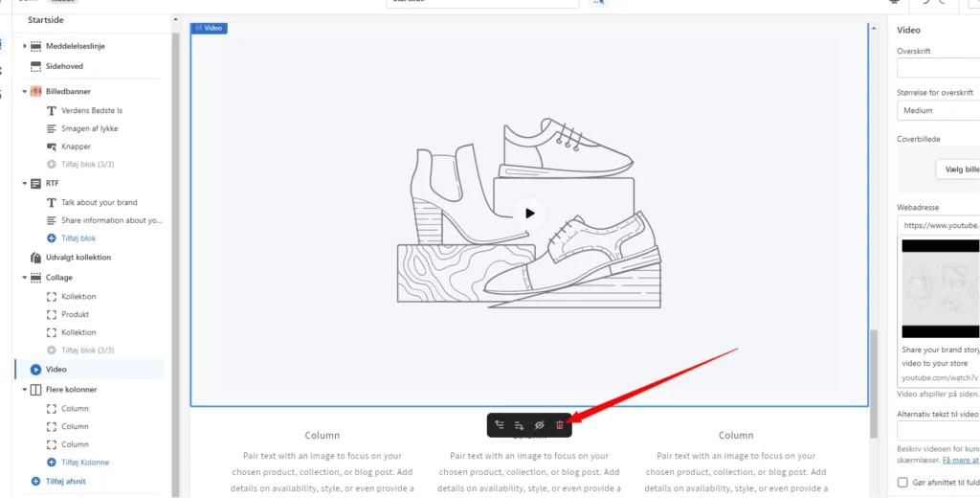Viewport: 980px width, 498px height.
Task: Add a column with Tilføj Kolonne
Action: pos(85,463)
